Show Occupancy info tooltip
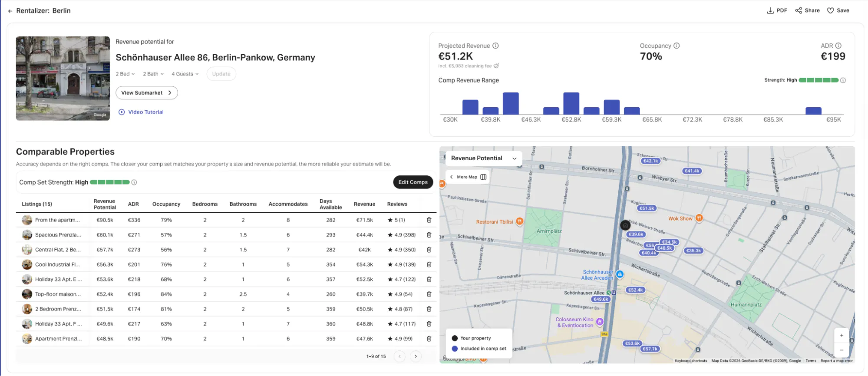 (677, 46)
